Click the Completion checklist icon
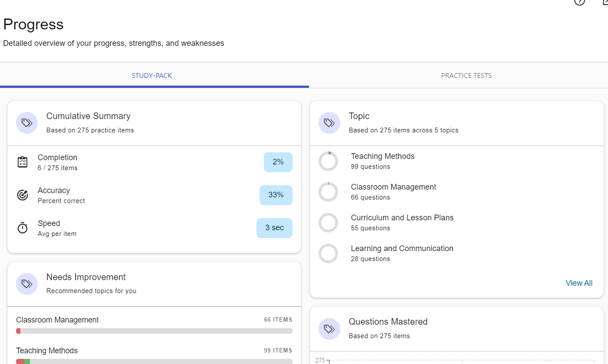 [22, 162]
